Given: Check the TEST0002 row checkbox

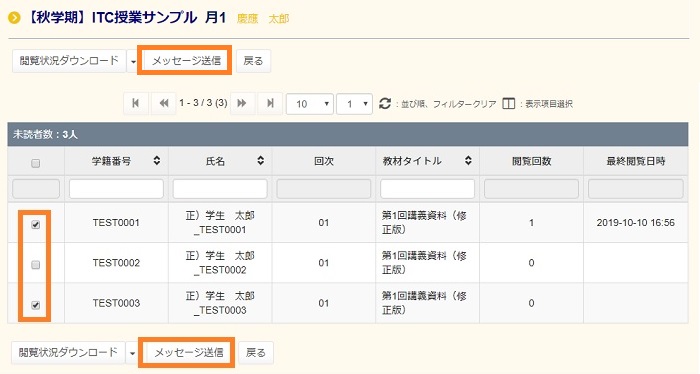Looking at the screenshot, I should coord(36,265).
